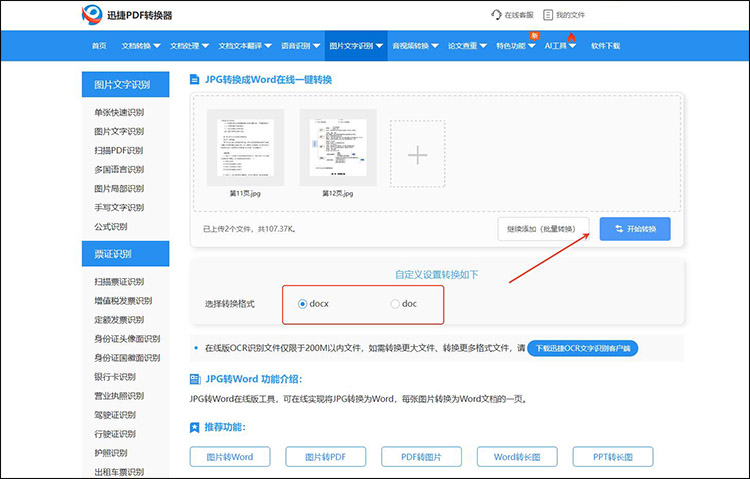
Task: Open 定额发票识别 in sidebar
Action: (x=119, y=320)
